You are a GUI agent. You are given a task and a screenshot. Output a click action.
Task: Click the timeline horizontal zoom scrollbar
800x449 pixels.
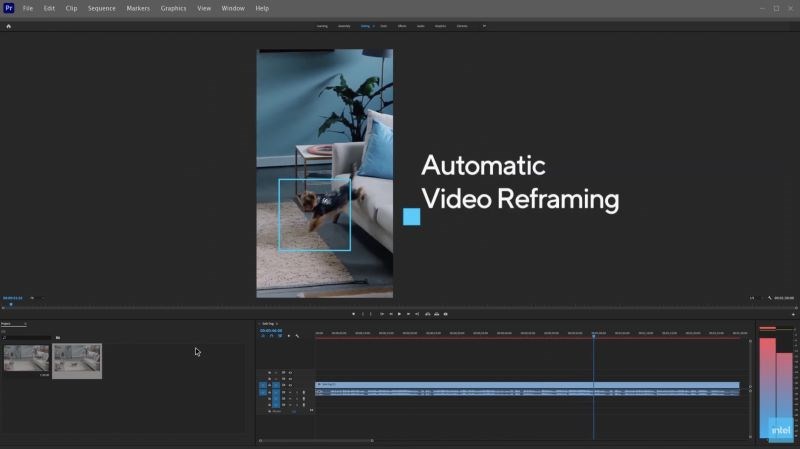pos(316,440)
